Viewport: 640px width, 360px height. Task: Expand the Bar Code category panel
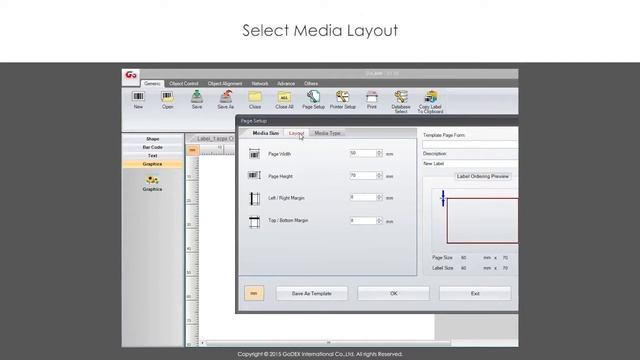[153, 147]
